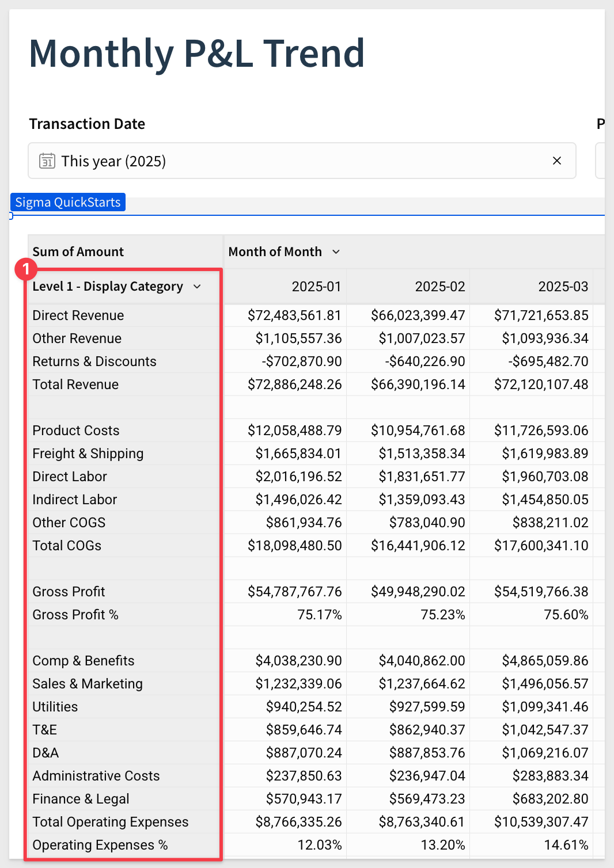Click the Freight & Shipping row label
This screenshot has width=614, height=868.
(x=88, y=454)
